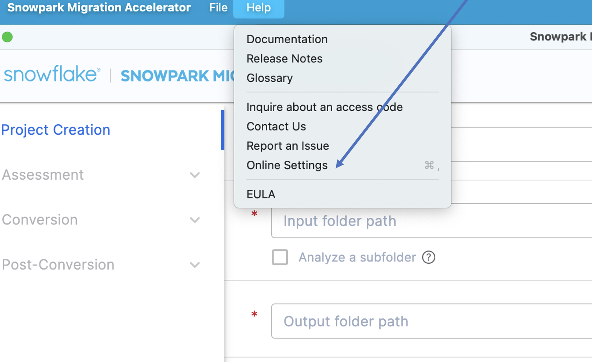Select Documentation from the Help menu

click(287, 39)
